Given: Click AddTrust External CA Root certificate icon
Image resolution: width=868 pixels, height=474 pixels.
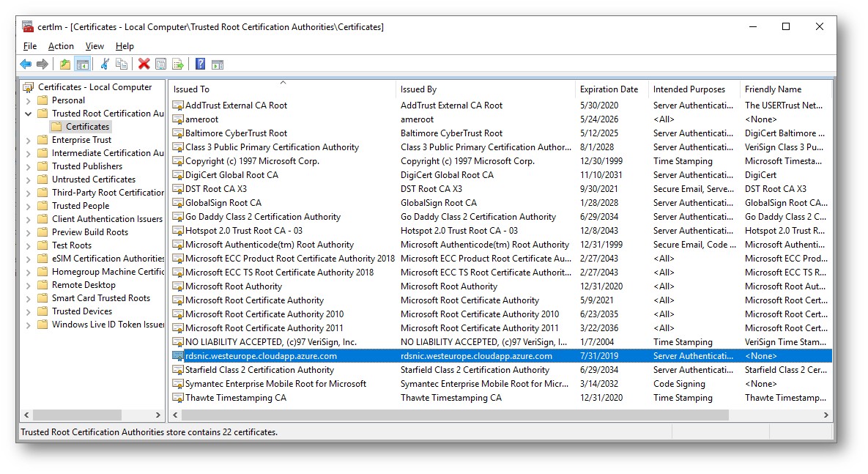Looking at the screenshot, I should point(178,105).
